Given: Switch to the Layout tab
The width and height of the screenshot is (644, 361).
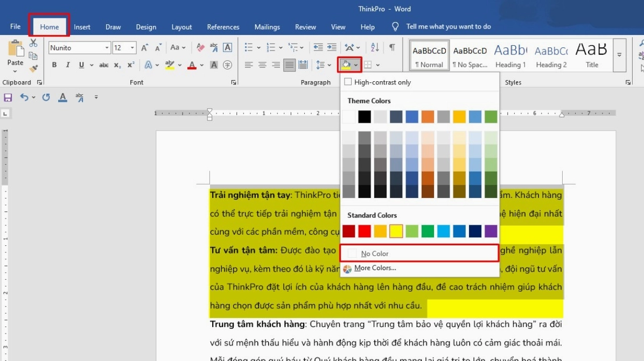Looking at the screenshot, I should click(181, 27).
